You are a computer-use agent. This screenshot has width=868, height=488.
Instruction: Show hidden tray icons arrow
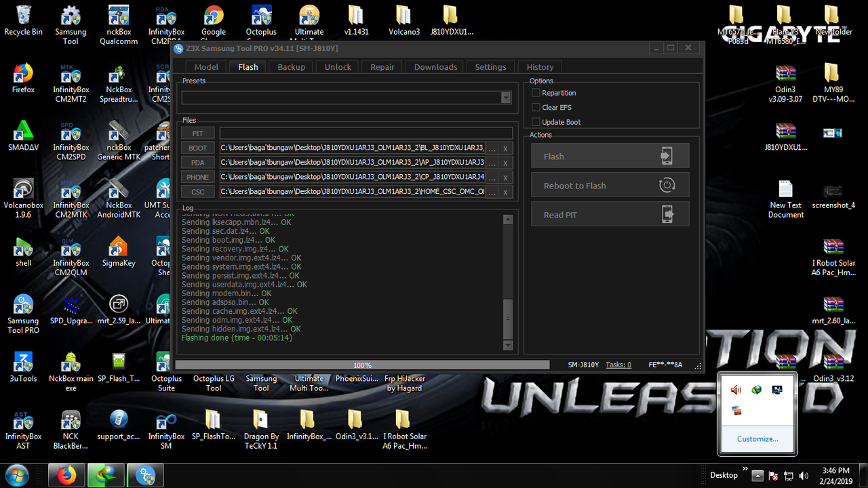[757, 476]
